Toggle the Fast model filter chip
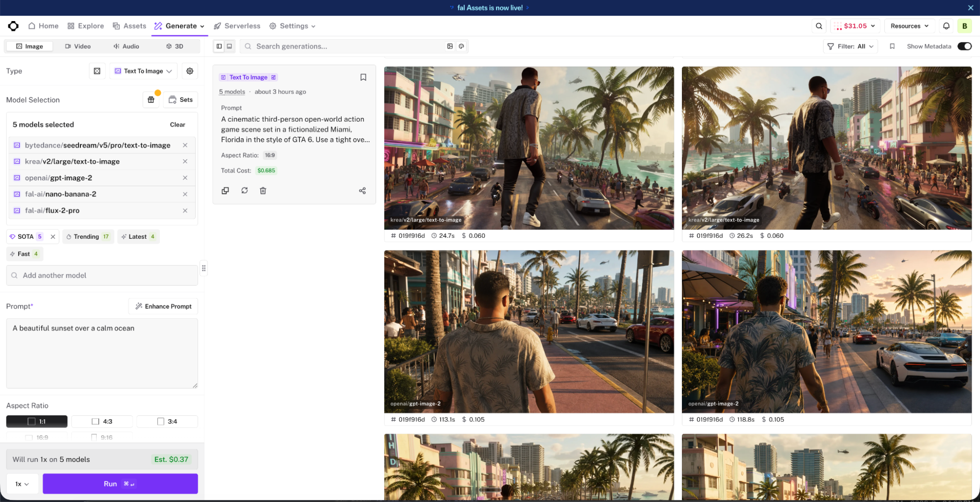This screenshot has height=502, width=980. click(x=25, y=254)
